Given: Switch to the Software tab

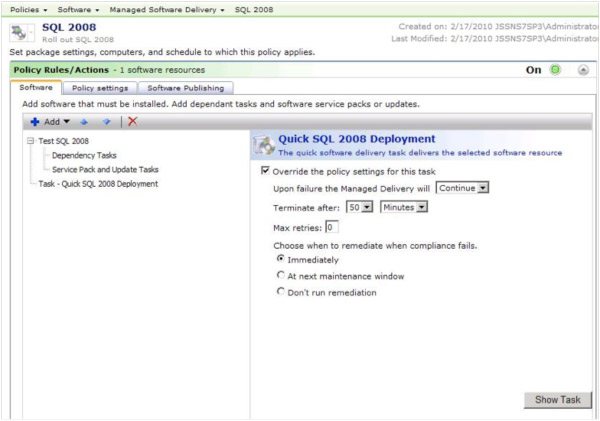Looking at the screenshot, I should click(36, 88).
